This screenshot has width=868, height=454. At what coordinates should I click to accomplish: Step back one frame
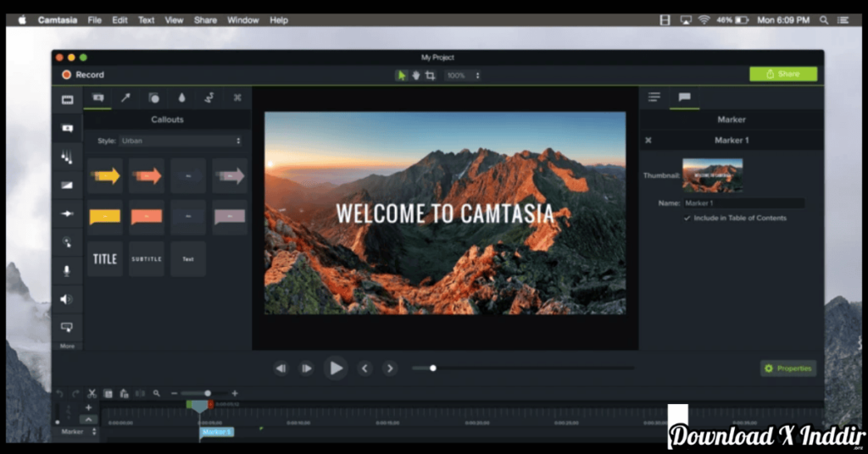tap(281, 368)
